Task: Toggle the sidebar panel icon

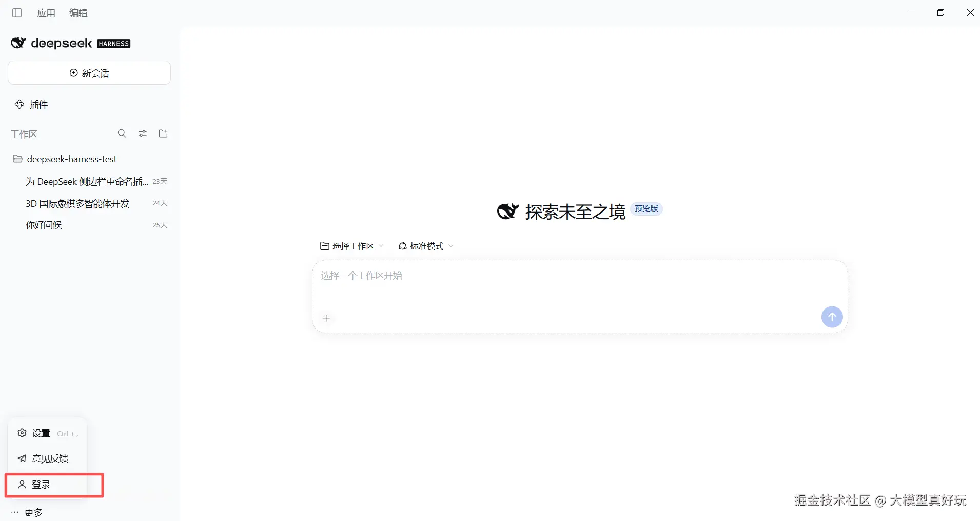Action: tap(17, 13)
